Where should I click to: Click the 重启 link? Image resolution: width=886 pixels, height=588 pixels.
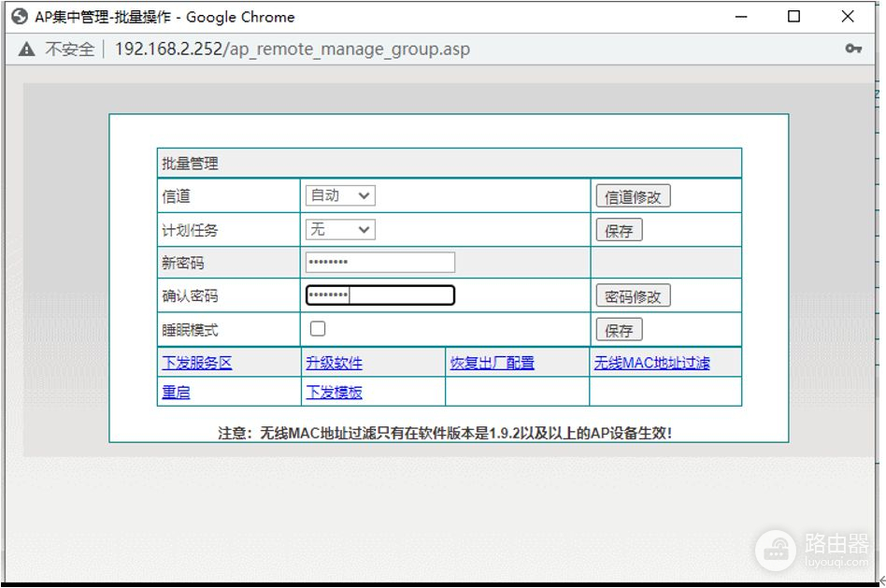coord(176,392)
